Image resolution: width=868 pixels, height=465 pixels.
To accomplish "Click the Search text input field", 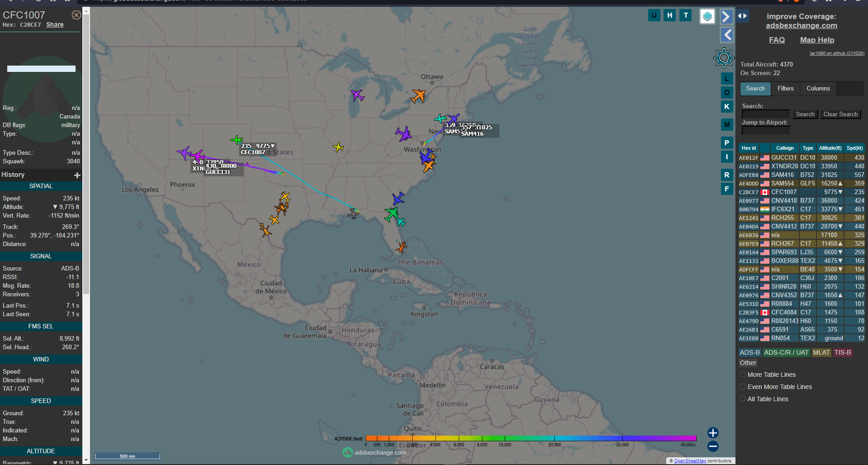I will [766, 114].
